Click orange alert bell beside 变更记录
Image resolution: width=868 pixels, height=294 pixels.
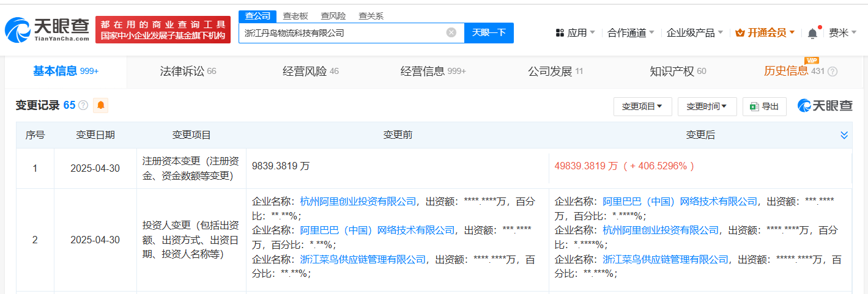[x=101, y=106]
